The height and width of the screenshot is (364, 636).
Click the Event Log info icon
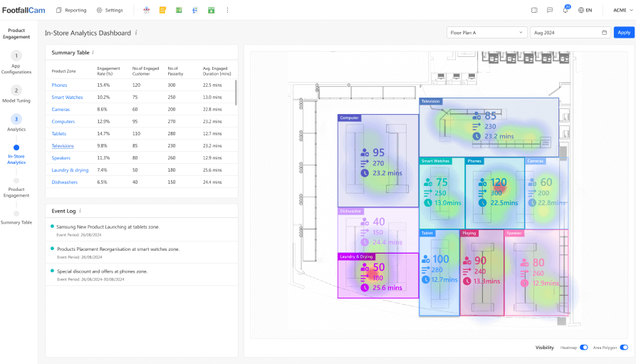pos(80,211)
